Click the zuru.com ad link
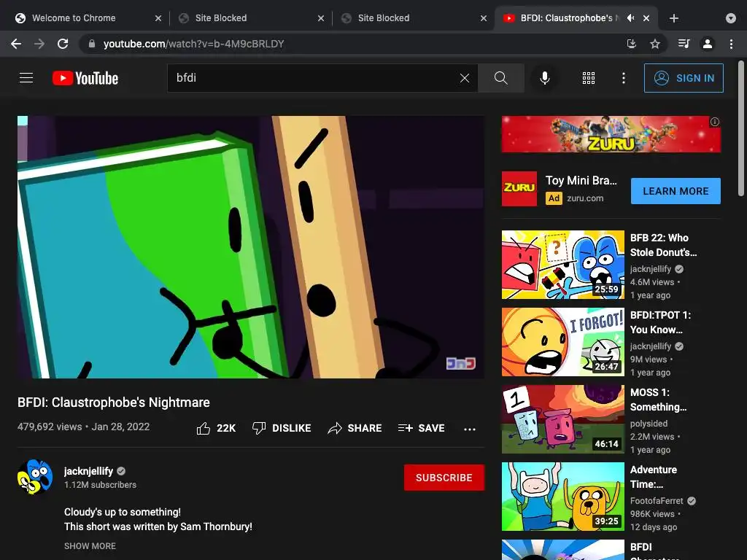 (585, 198)
